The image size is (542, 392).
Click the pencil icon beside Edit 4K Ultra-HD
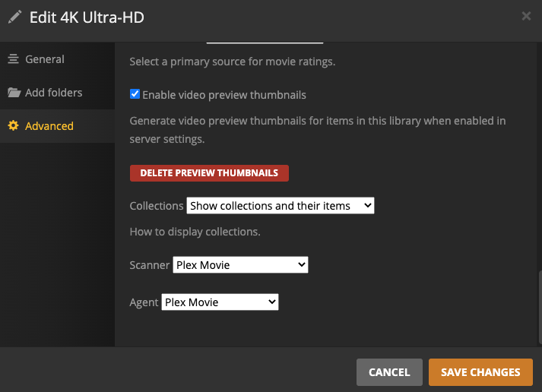pyautogui.click(x=14, y=17)
